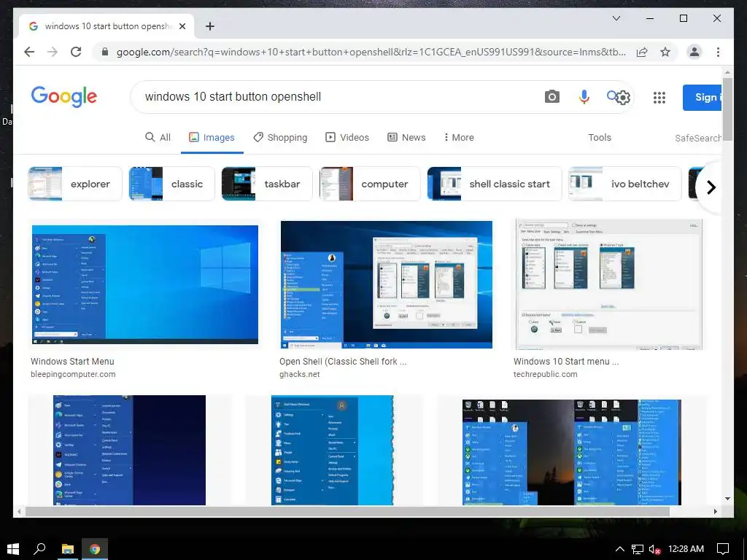Open the side-by-side night desktop thumbnail

tap(572, 452)
